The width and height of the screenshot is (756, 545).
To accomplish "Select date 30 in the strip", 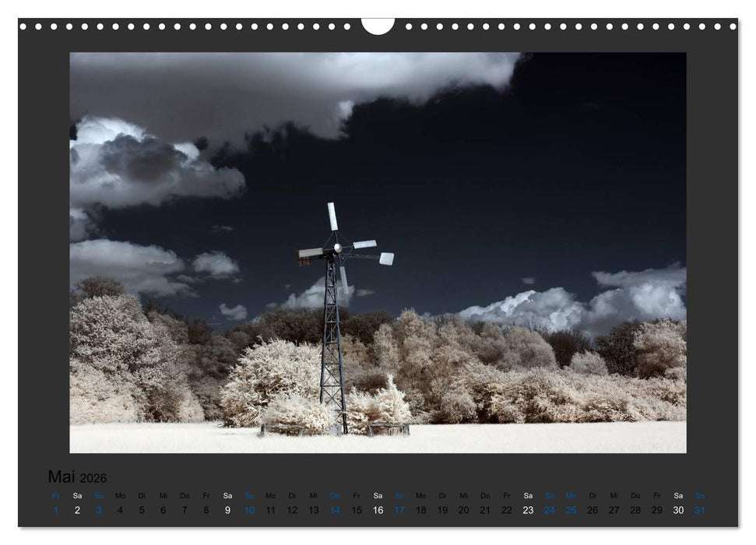I will (x=678, y=510).
